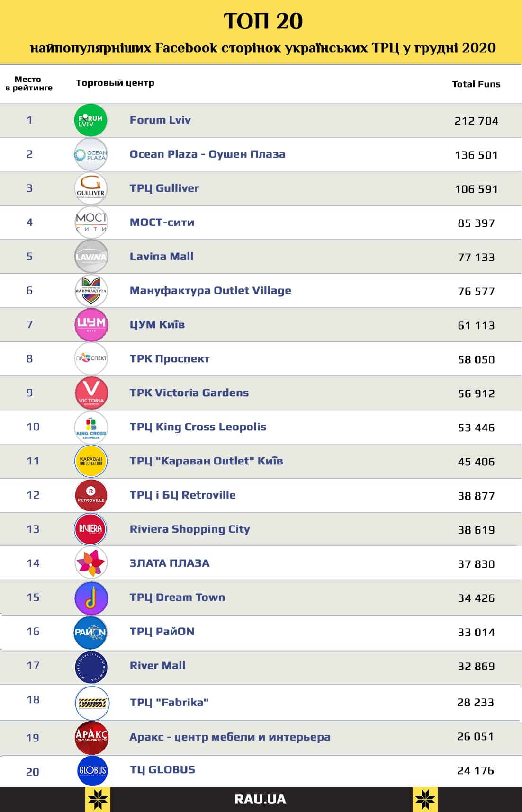Click the ЗЛАТА ПЛАЗА name

[170, 563]
